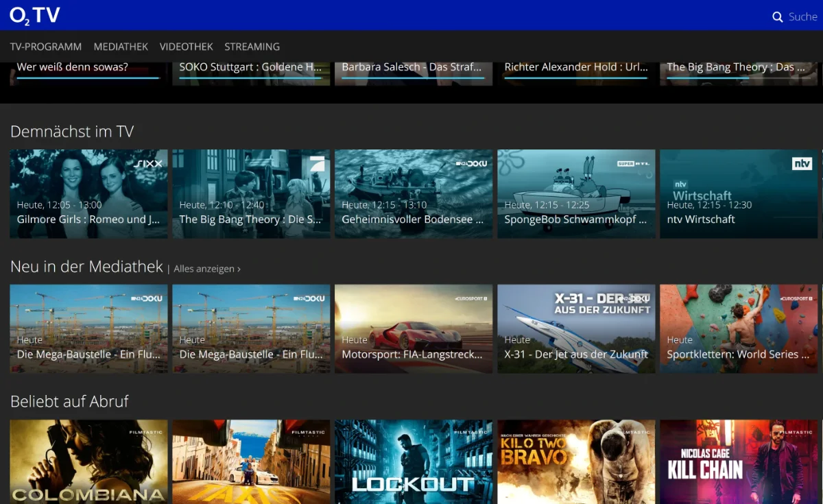Select ntv Wirtschaft tile
Screen dimensions: 823x504
coord(739,194)
